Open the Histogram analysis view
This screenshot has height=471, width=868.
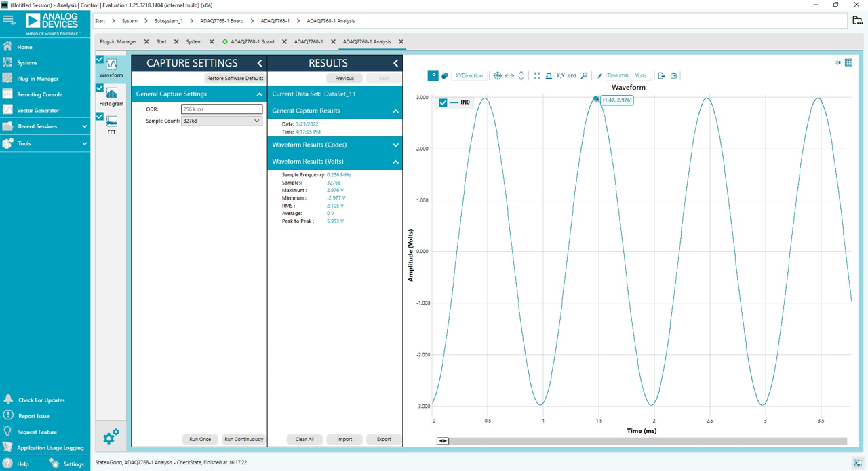(x=111, y=92)
